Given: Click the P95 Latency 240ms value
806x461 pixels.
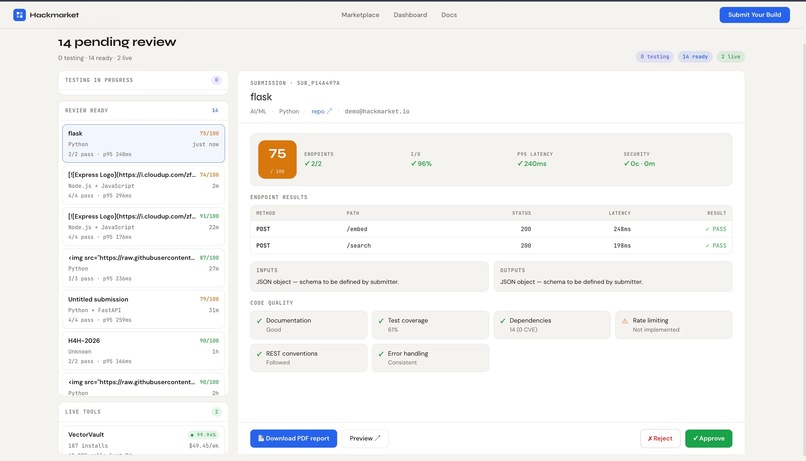Looking at the screenshot, I should pos(532,163).
